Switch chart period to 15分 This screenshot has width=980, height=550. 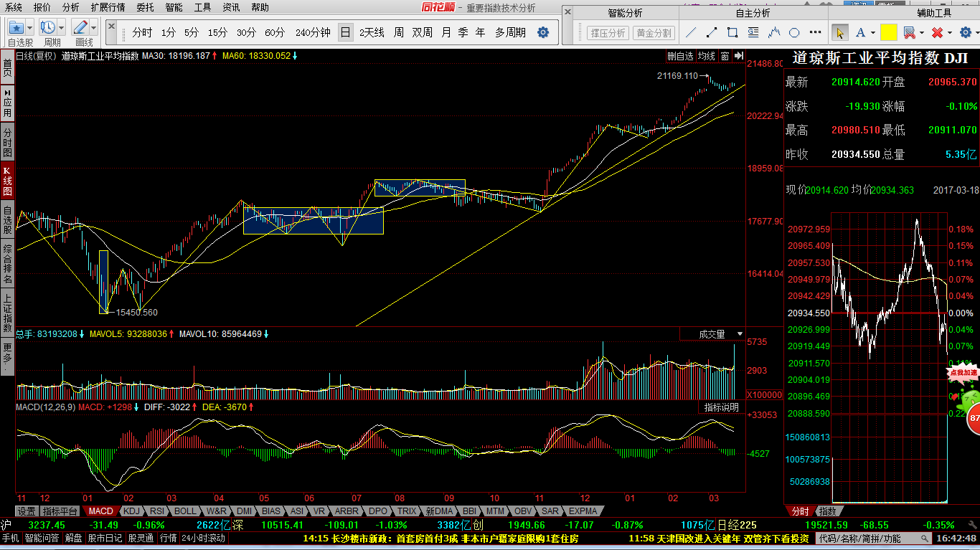[218, 32]
